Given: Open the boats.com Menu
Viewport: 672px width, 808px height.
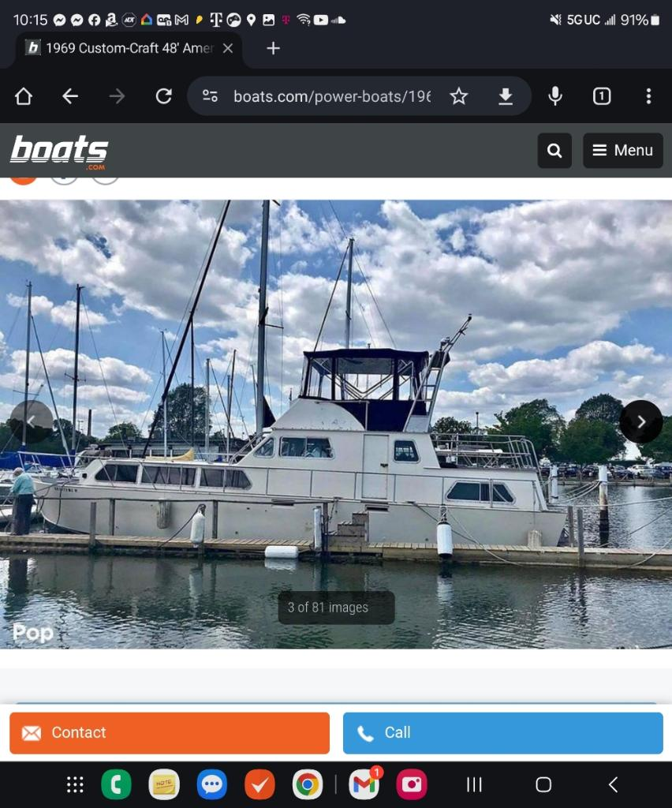Looking at the screenshot, I should tap(622, 151).
